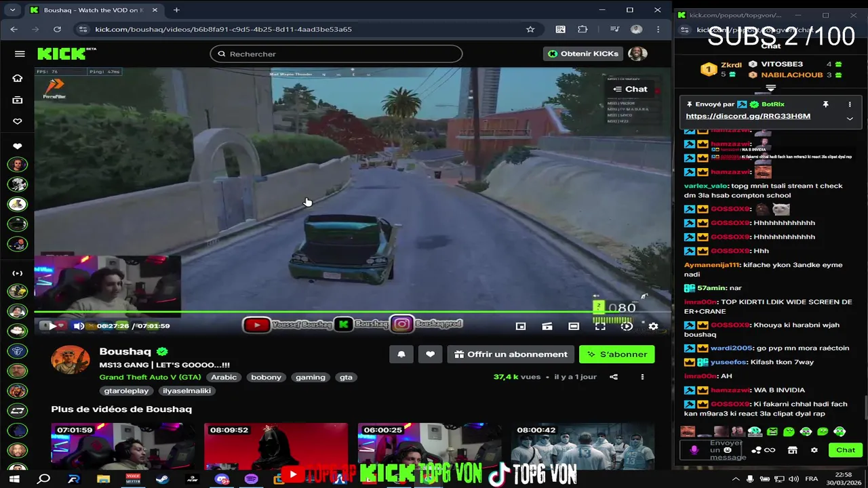Open the discord.gg/RRG33H6M link
The height and width of the screenshot is (488, 868).
(748, 116)
